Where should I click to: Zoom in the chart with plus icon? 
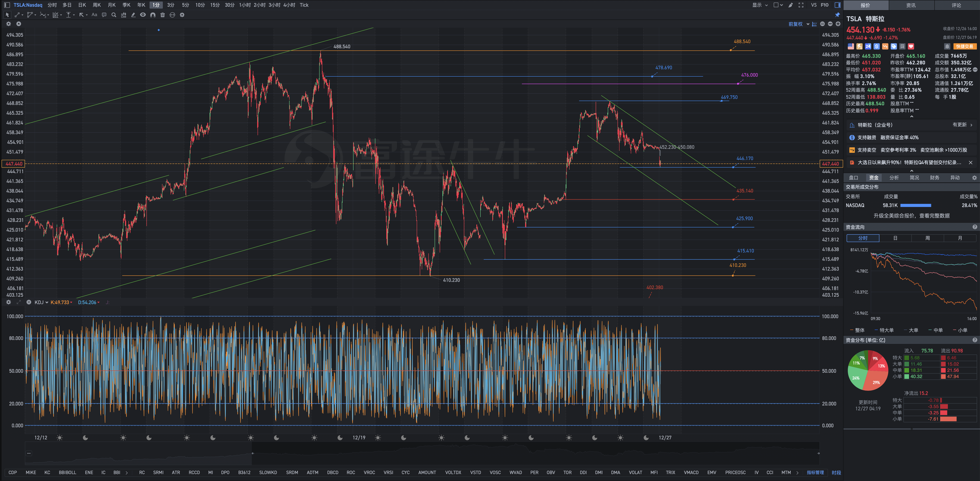838,24
